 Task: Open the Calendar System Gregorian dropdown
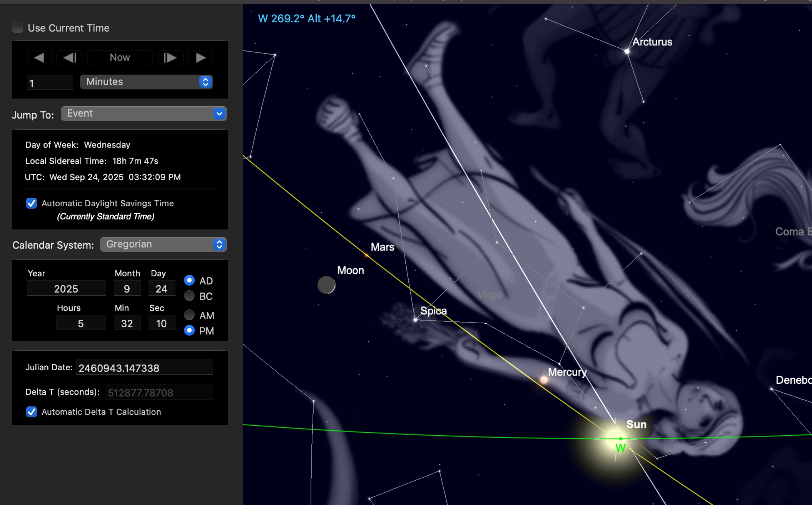point(164,244)
